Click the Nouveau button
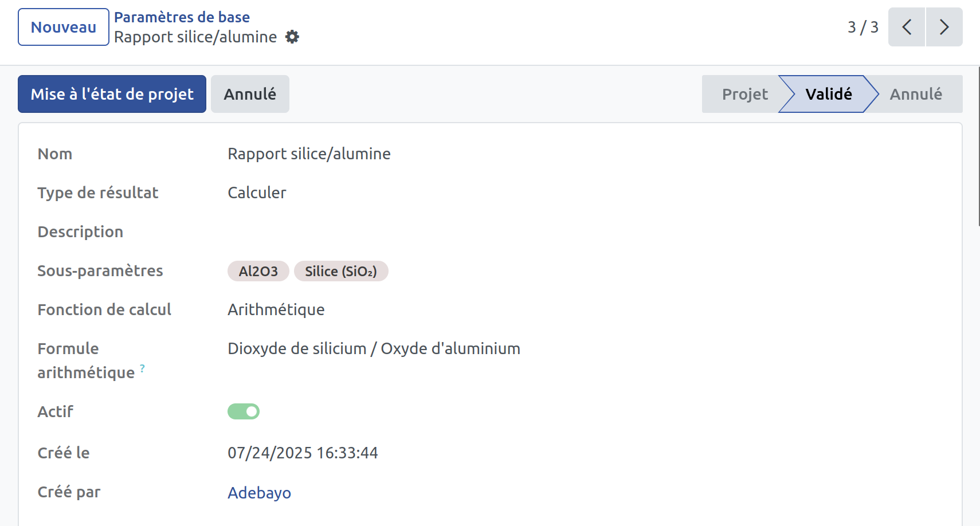 pos(64,27)
